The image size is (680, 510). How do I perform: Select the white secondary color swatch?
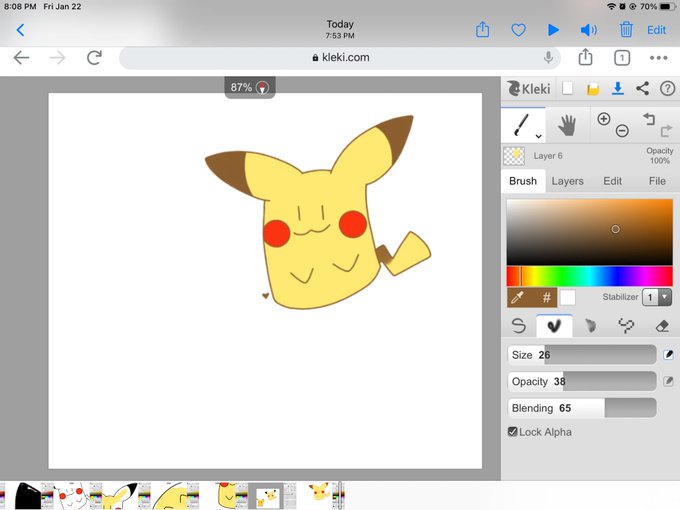coord(568,298)
